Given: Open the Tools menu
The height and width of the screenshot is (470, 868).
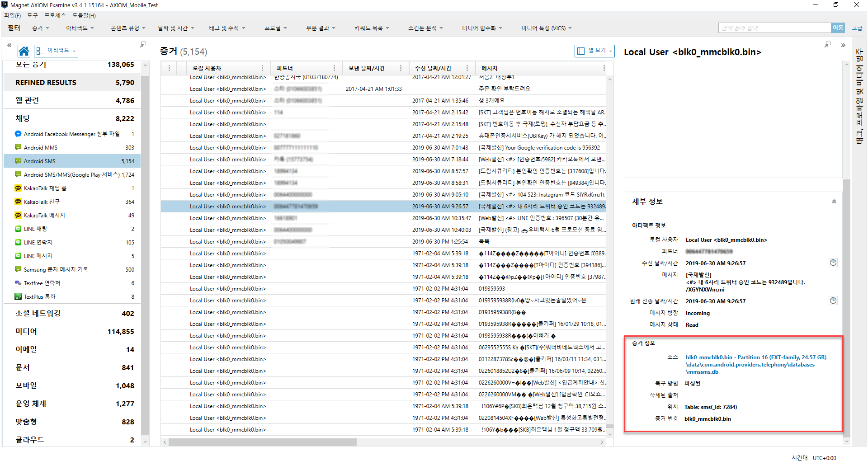Looking at the screenshot, I should pyautogui.click(x=33, y=15).
